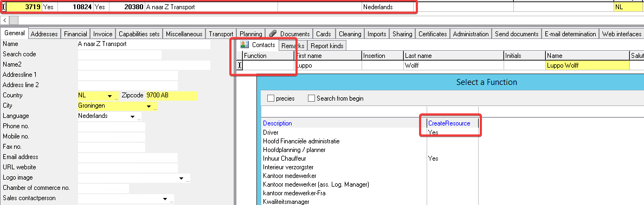Click the Phone no. field
Screen dimensions: 644x205
[111, 127]
